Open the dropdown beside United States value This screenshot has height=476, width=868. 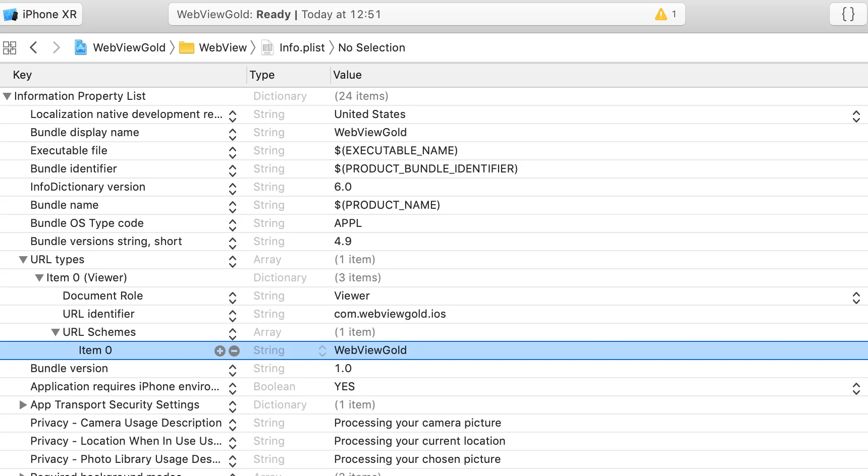(x=856, y=116)
